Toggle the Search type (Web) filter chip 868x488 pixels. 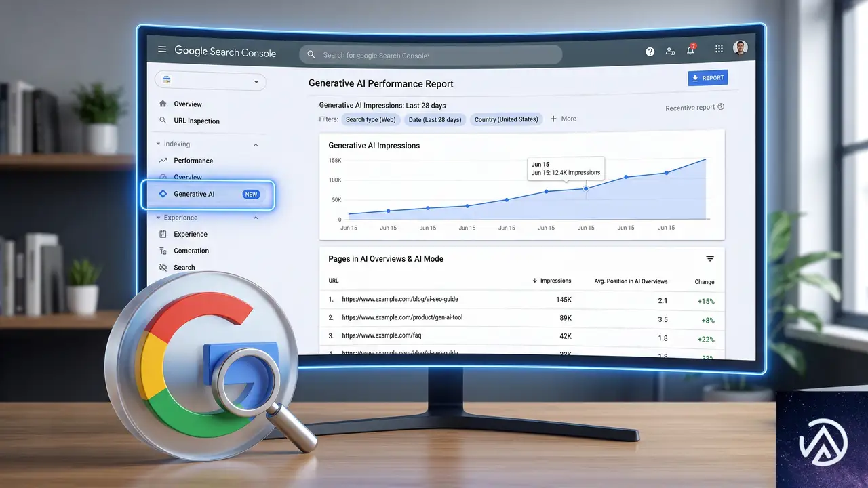[370, 120]
